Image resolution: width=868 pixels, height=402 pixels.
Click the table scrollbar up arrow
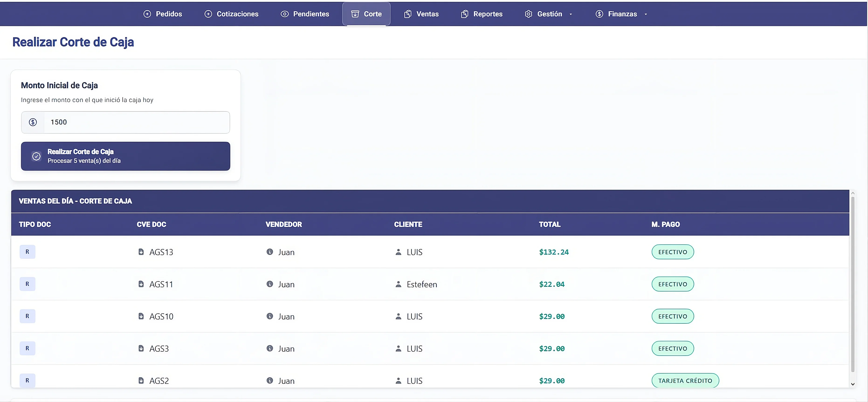click(853, 193)
